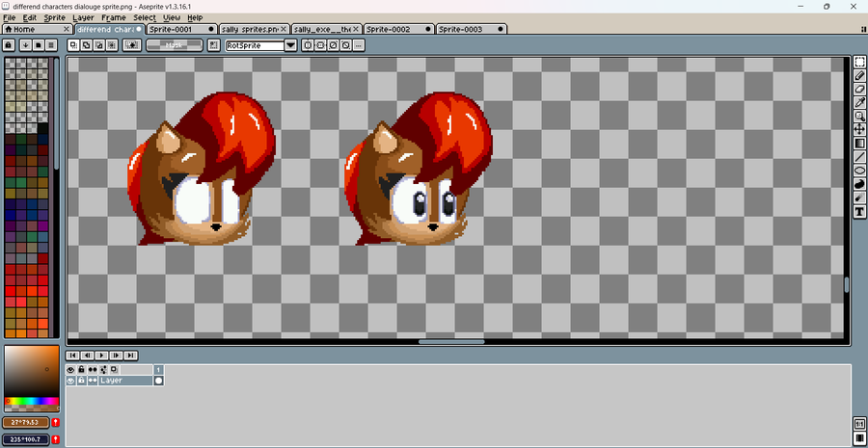The height and width of the screenshot is (448, 868).
Task: Click the horizontal canvas scrollbar
Action: (451, 342)
